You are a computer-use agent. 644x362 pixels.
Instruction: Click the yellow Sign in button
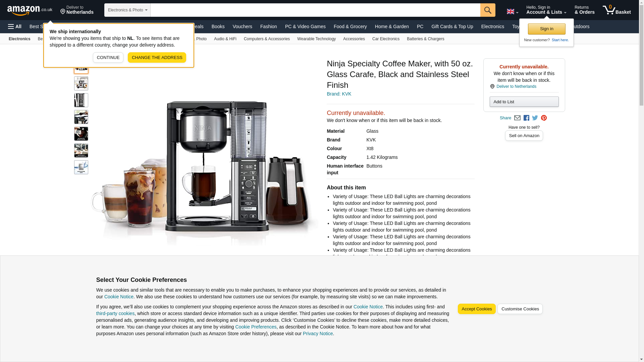pyautogui.click(x=546, y=29)
